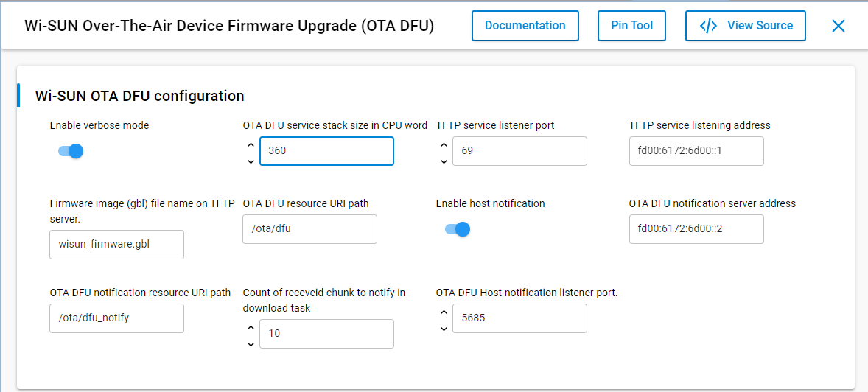Increment the TFTP service listener port
The height and width of the screenshot is (392, 868).
[443, 145]
